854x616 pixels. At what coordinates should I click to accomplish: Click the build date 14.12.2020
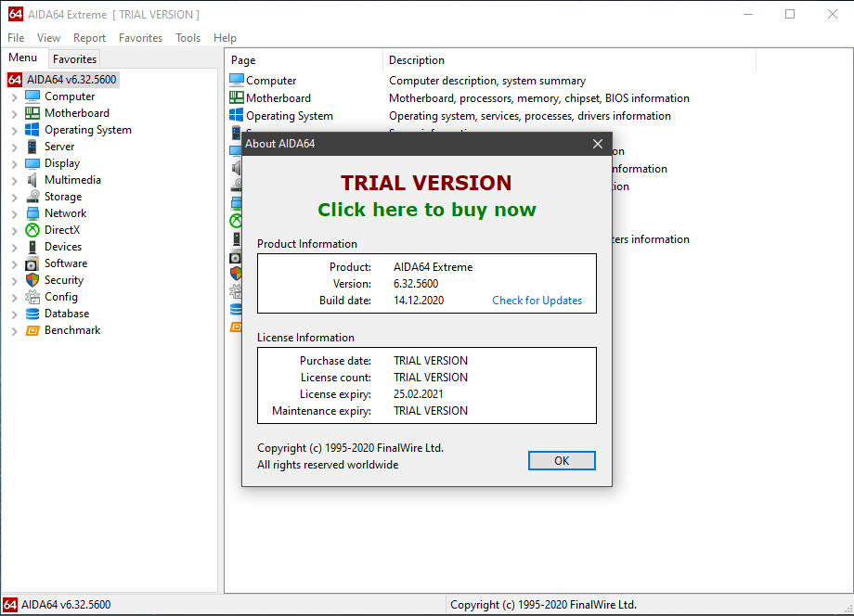[x=419, y=301]
